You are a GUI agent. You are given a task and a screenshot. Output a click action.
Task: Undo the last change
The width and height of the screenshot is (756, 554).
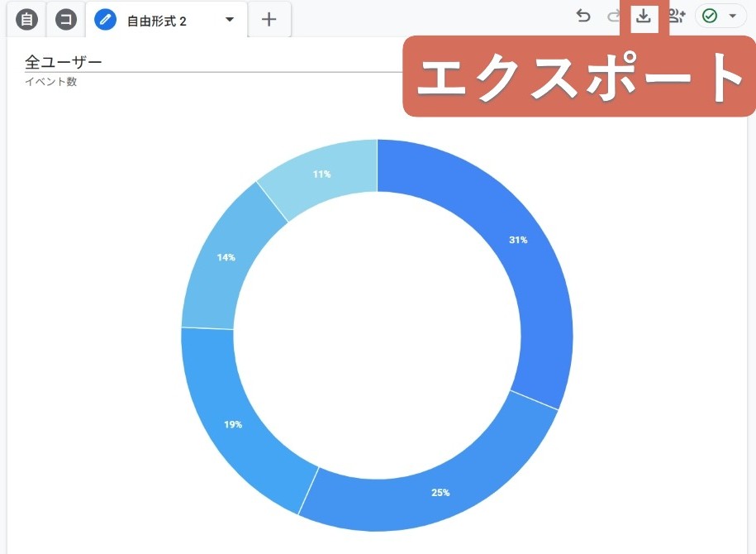click(x=583, y=16)
